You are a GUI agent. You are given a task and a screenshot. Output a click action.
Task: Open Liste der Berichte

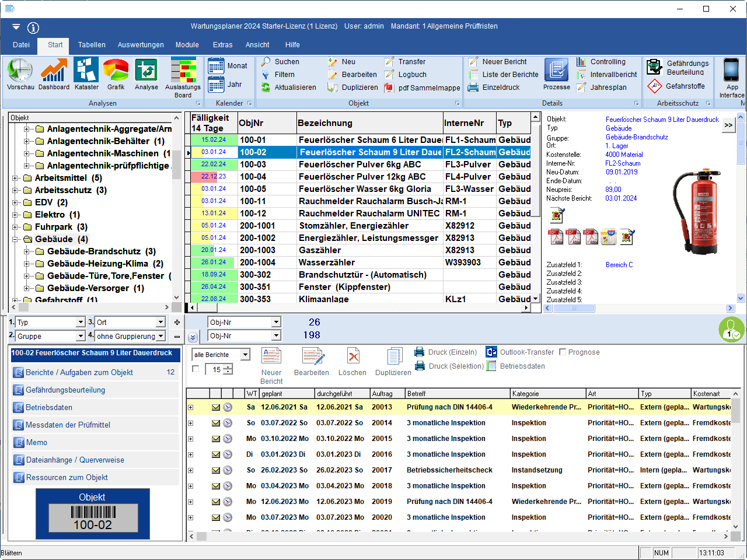coord(504,74)
